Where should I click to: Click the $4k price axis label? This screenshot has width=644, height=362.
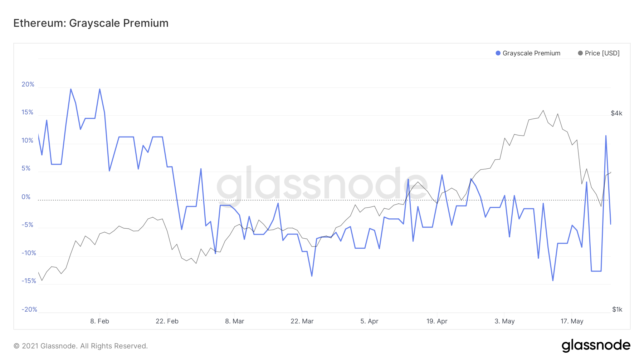(x=616, y=113)
